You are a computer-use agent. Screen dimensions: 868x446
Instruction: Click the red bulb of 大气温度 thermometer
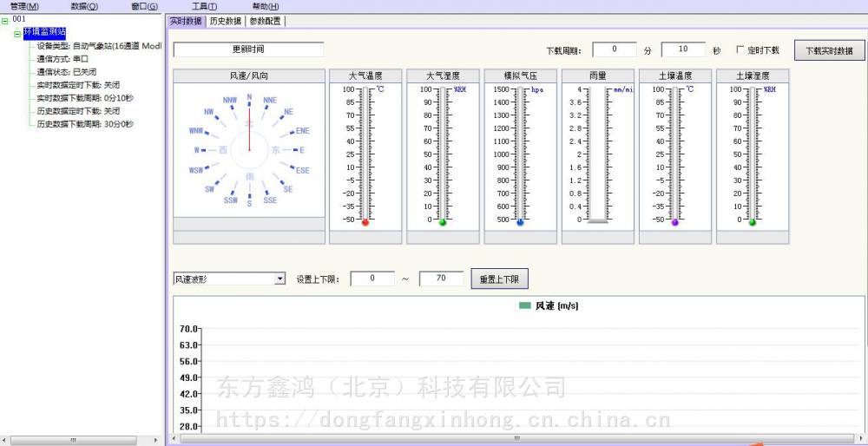pyautogui.click(x=365, y=223)
